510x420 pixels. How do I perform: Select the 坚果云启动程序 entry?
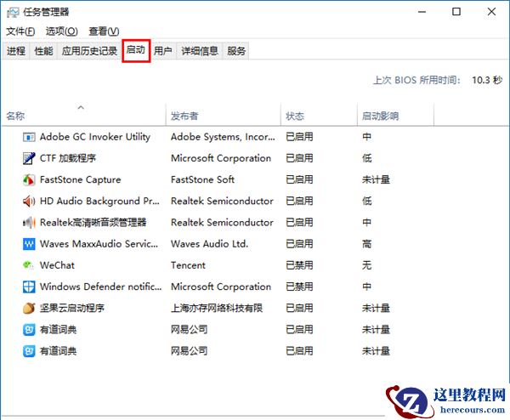pos(72,308)
